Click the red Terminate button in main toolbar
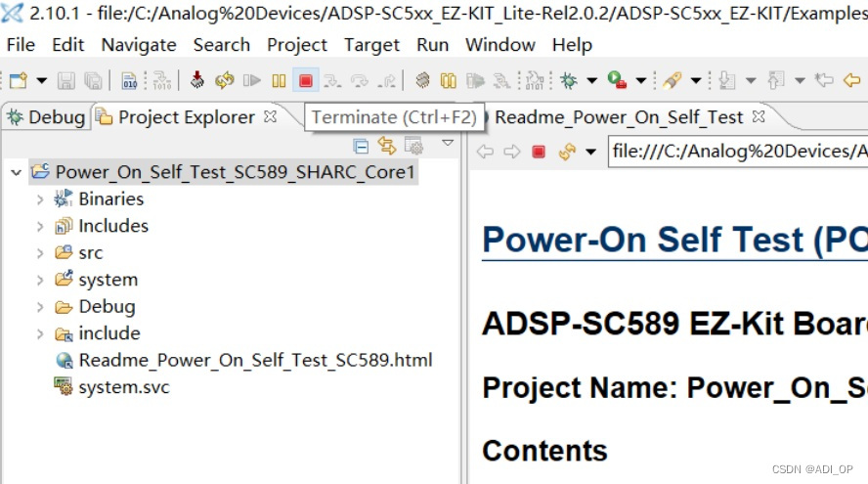Image resolution: width=868 pixels, height=484 pixels. tap(306, 81)
